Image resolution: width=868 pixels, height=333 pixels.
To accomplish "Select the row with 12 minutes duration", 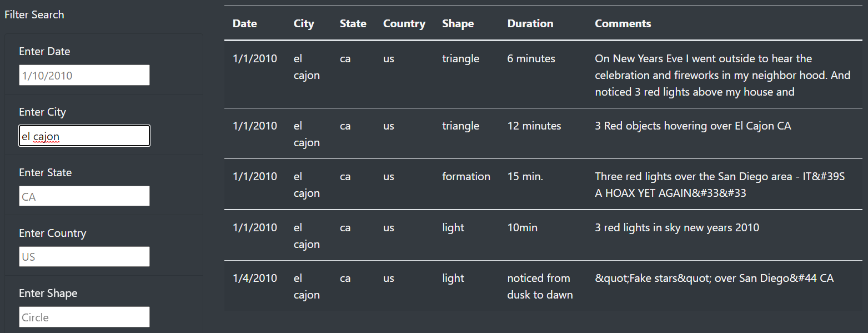I will coord(534,126).
